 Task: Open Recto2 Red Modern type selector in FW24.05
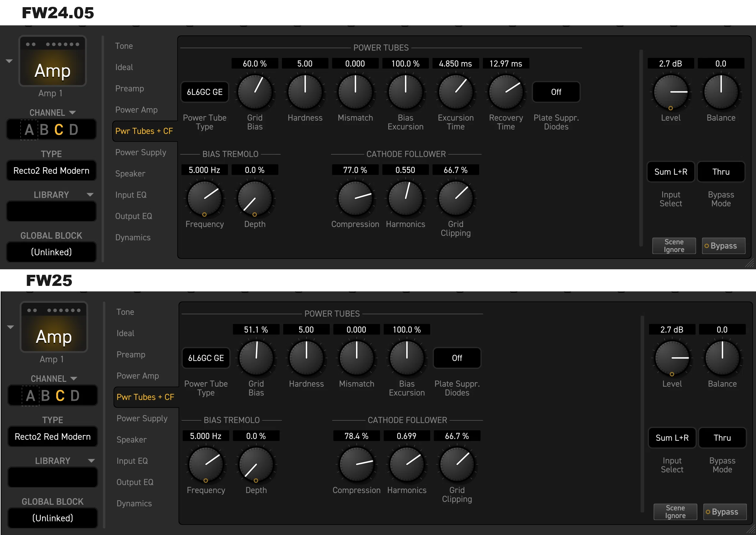pos(51,171)
